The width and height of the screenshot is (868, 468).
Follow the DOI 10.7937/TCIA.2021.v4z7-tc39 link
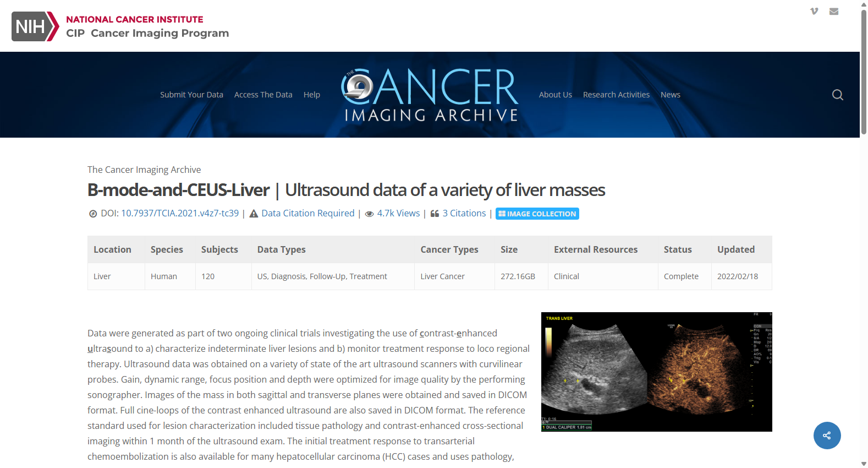(x=180, y=213)
